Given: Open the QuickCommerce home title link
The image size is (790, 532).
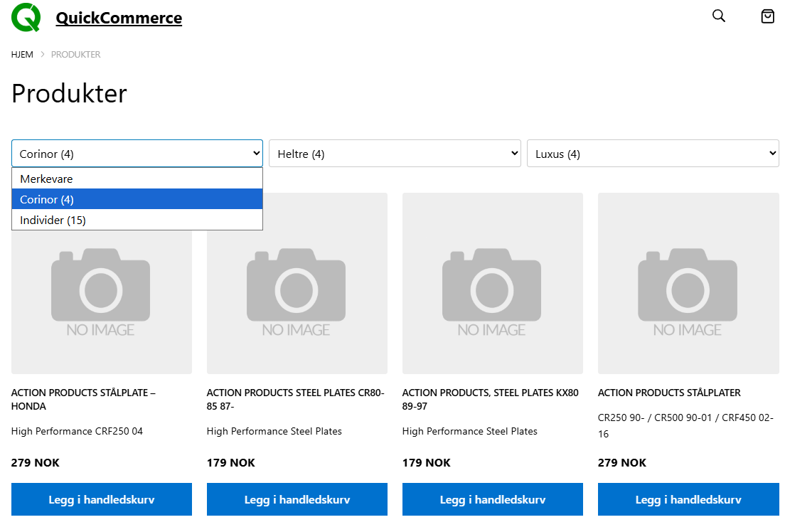Looking at the screenshot, I should tap(119, 18).
